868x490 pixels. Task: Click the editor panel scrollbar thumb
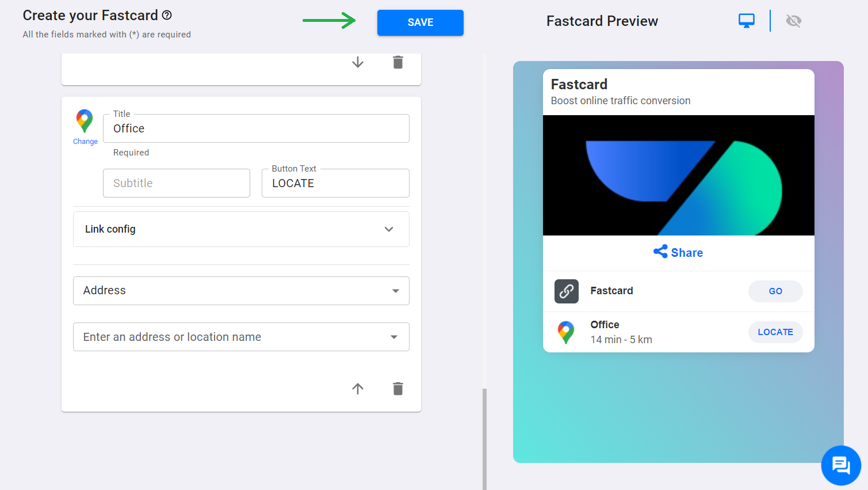[x=484, y=439]
